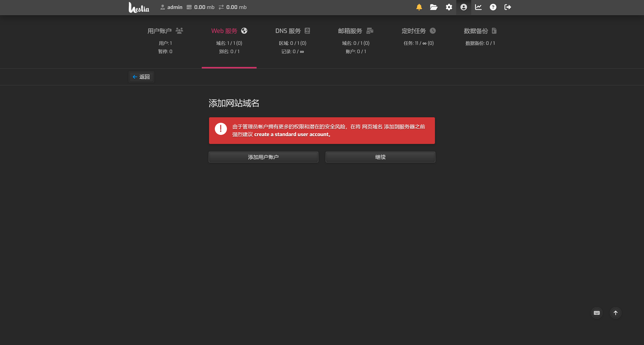The image size is (644, 345).
Task: Open the file manager folder icon
Action: pyautogui.click(x=434, y=7)
